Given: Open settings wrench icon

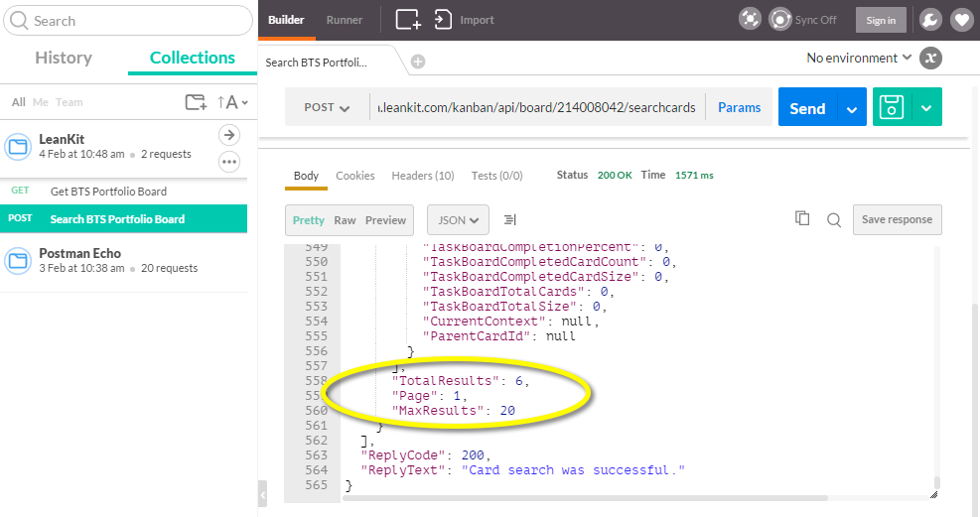Looking at the screenshot, I should [930, 20].
